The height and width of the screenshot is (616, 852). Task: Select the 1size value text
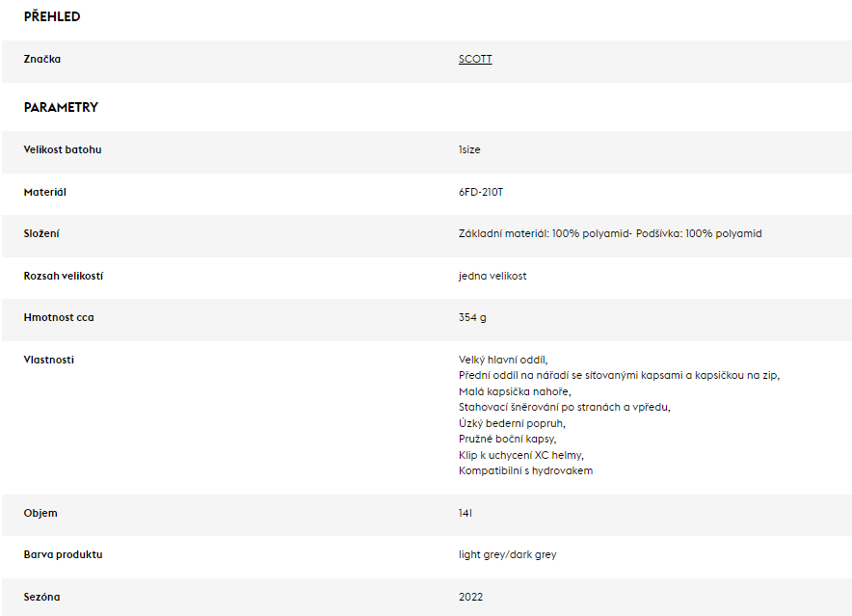tap(469, 149)
